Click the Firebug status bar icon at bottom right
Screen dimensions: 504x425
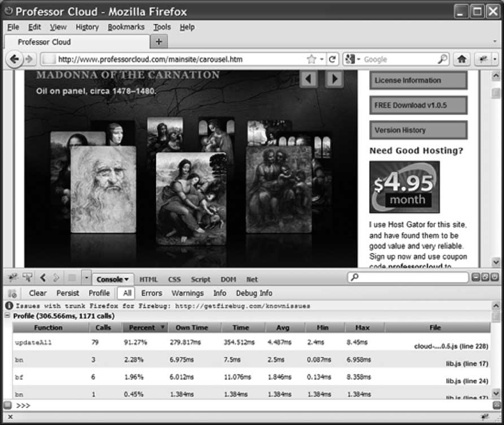click(x=485, y=417)
